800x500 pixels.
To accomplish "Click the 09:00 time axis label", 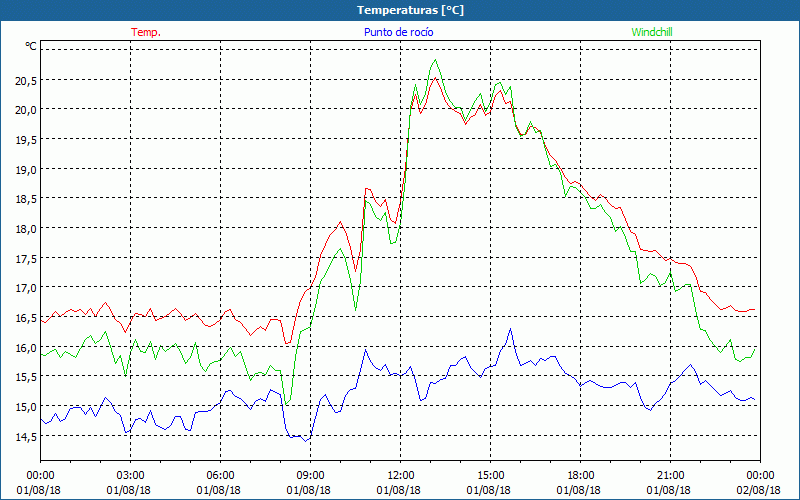I will tap(310, 476).
